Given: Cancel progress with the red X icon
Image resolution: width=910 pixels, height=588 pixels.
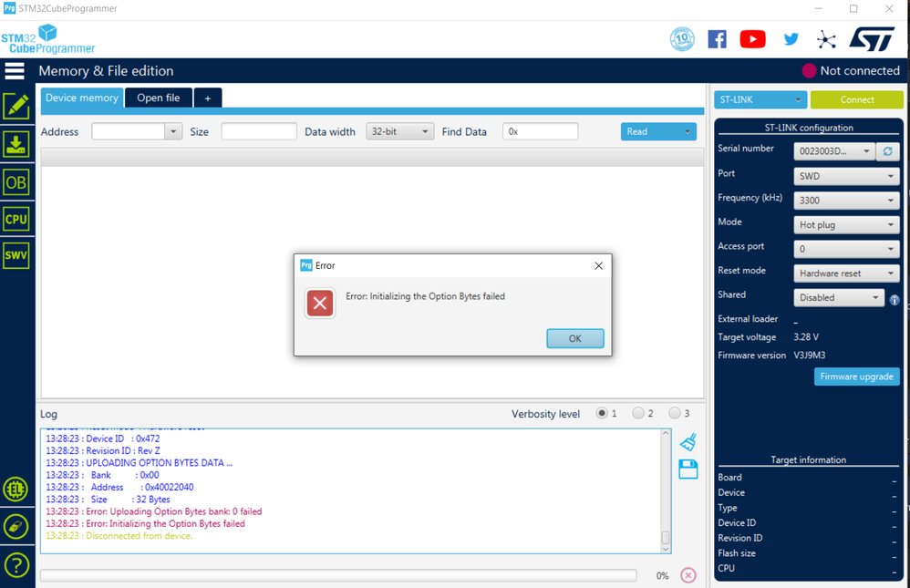Looking at the screenshot, I should point(688,575).
